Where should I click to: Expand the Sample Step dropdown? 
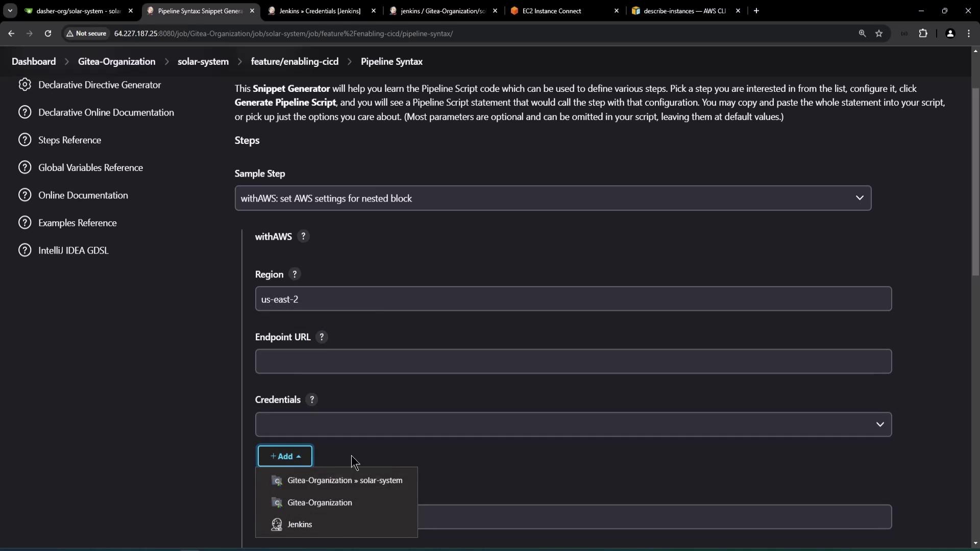[x=553, y=198]
